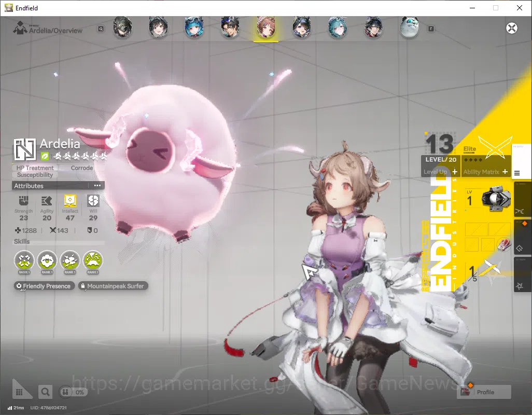
Task: Click the highlighted Intellect attribute icon
Action: coord(70,201)
